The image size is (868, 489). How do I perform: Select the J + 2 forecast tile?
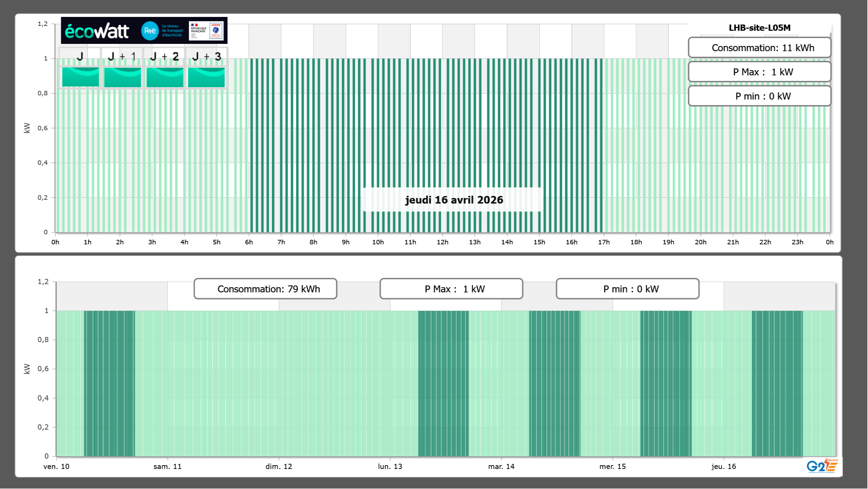coord(165,77)
